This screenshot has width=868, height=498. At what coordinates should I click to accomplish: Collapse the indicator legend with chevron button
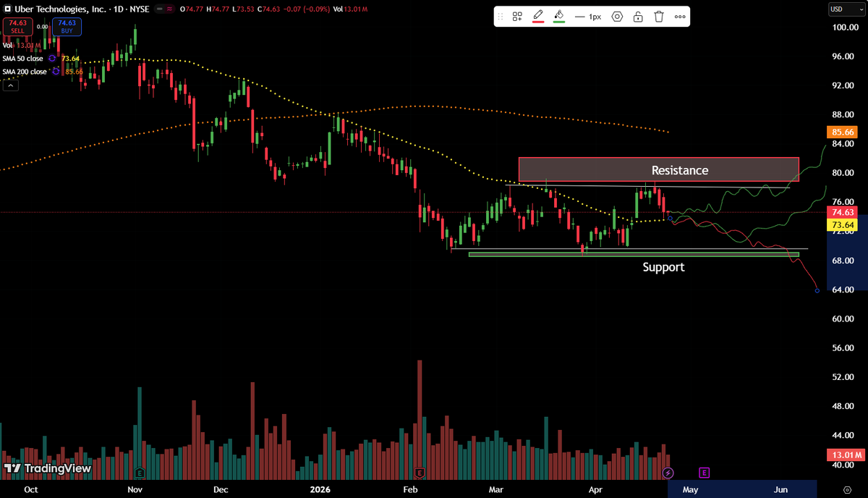[x=11, y=85]
